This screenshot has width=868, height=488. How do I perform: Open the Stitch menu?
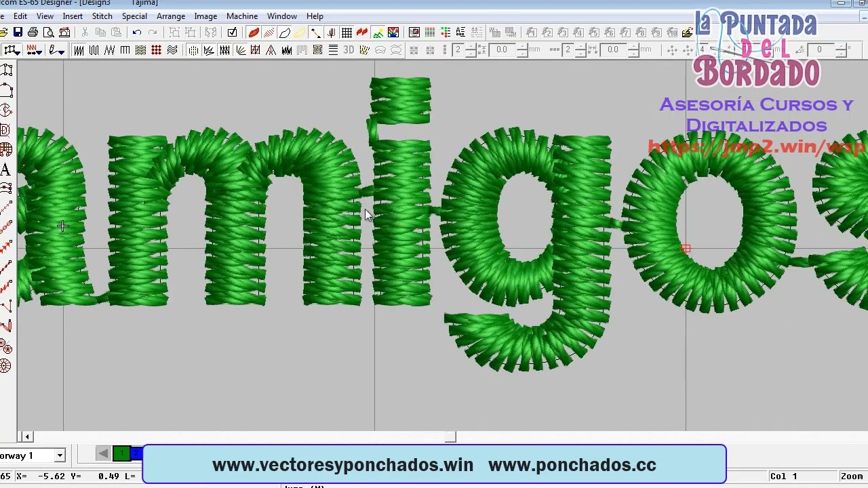[102, 16]
